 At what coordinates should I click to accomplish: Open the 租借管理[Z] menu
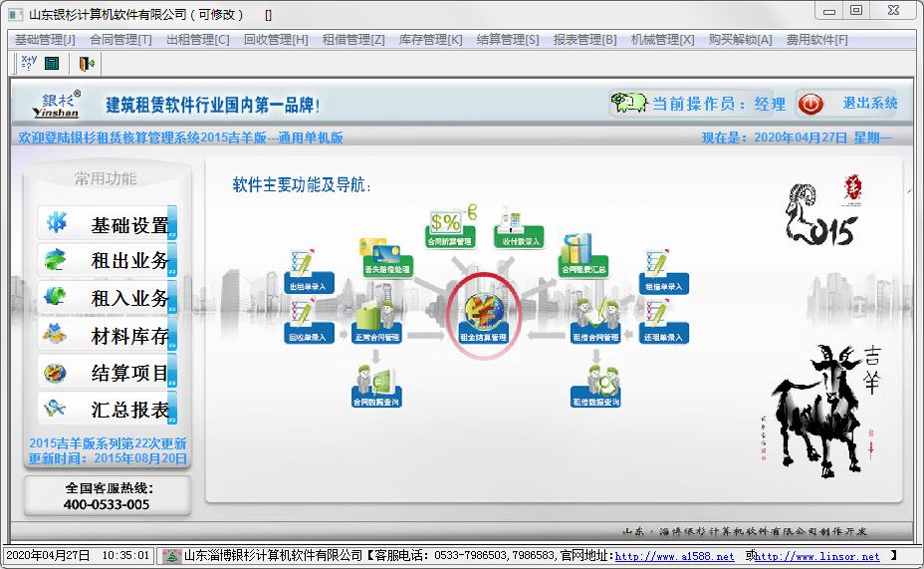353,40
